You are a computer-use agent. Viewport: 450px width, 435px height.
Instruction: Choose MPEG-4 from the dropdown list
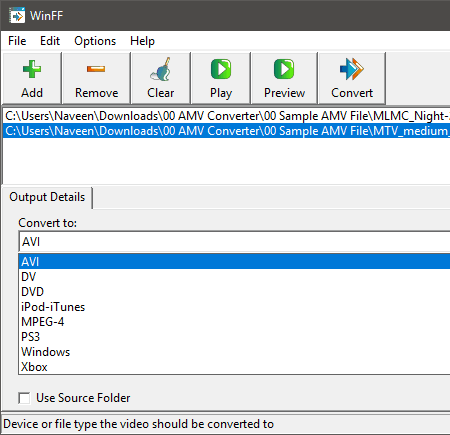pos(234,322)
